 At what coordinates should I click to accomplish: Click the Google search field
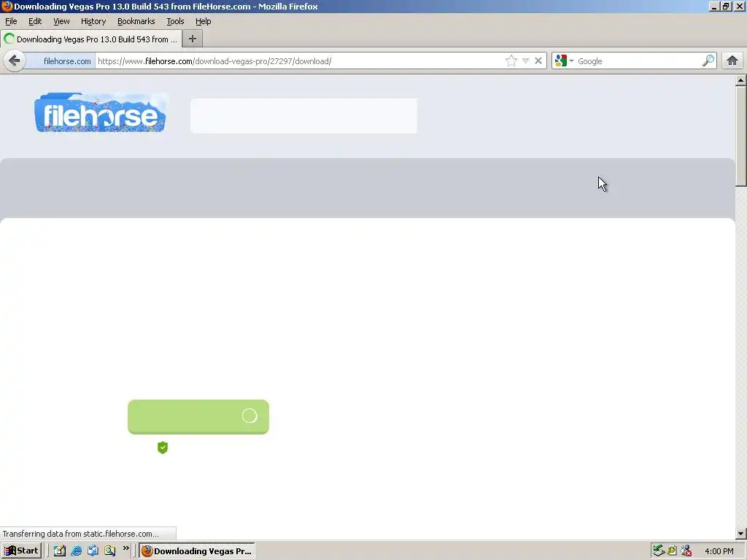click(x=638, y=61)
